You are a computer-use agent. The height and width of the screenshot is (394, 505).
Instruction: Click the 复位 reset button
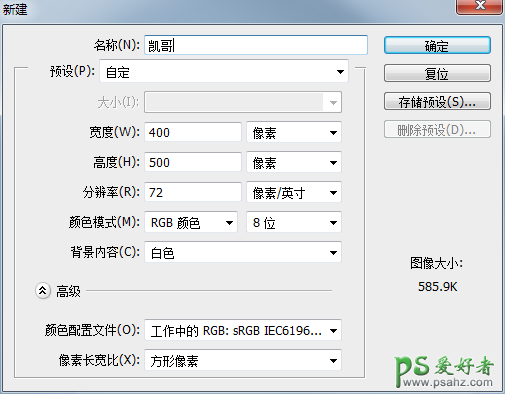437,73
